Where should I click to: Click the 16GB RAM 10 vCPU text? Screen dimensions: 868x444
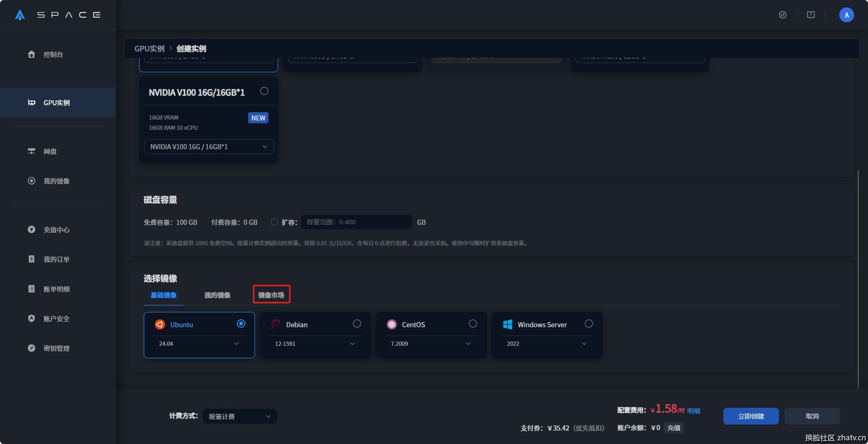(173, 127)
